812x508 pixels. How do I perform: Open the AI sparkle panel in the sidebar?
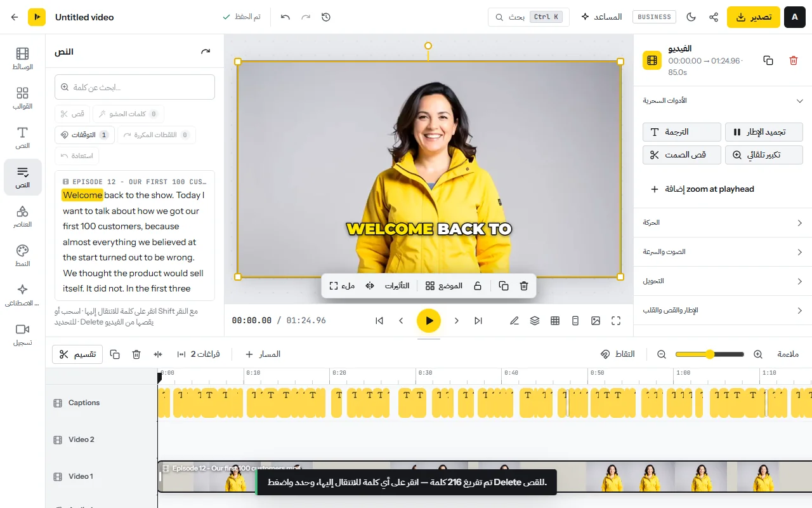23,295
